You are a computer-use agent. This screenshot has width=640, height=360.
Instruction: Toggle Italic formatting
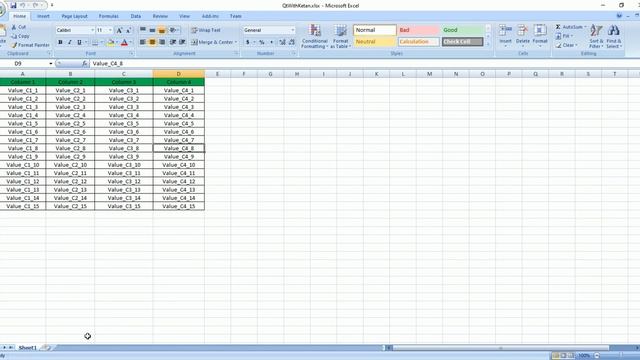tap(70, 42)
